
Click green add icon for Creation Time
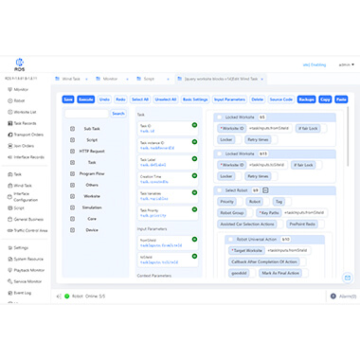pos(194,176)
